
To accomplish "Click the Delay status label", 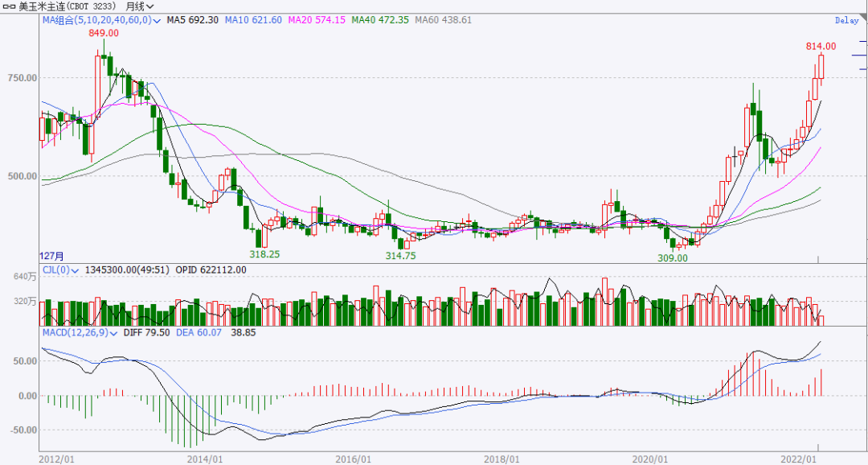I will pyautogui.click(x=846, y=20).
